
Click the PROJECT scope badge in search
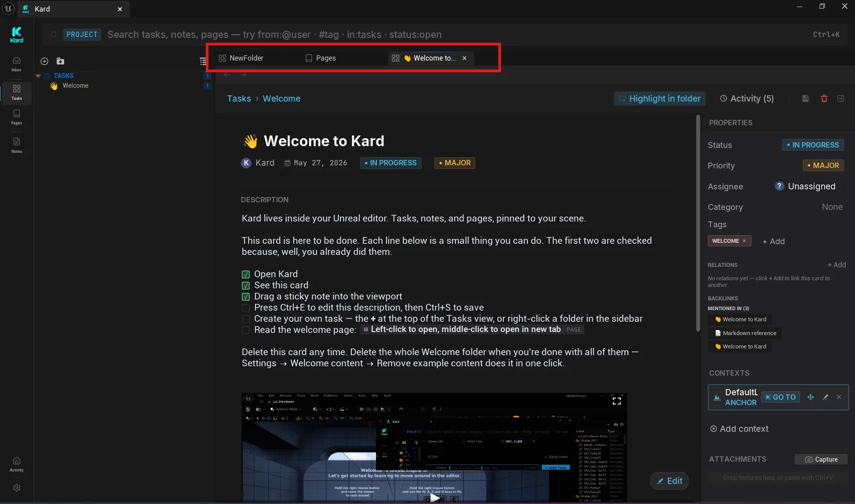coord(82,34)
